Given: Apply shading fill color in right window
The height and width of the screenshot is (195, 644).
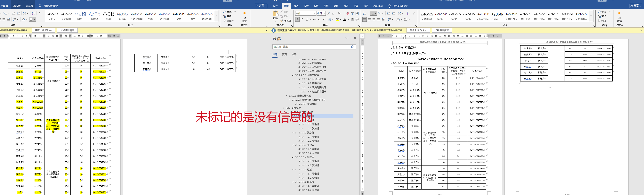Looking at the screenshot, I should coord(398,19).
